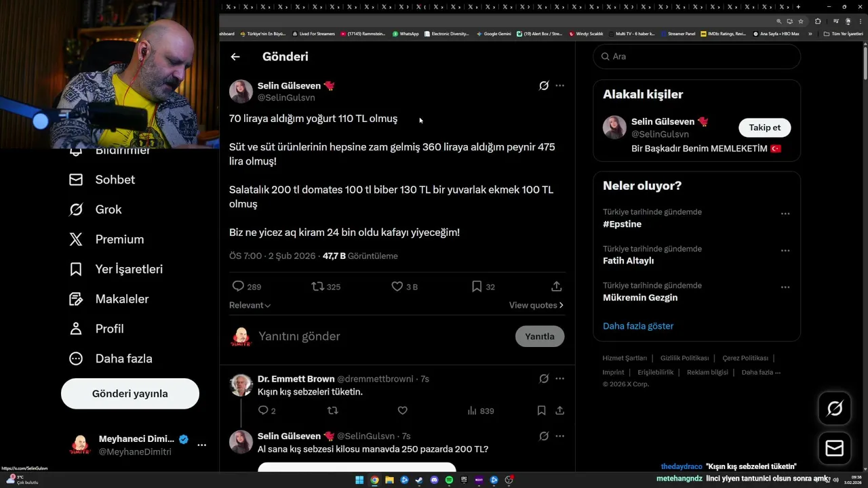The image size is (868, 488).
Task: Bookmark Dr. Emmett Brown's reply
Action: pyautogui.click(x=541, y=410)
